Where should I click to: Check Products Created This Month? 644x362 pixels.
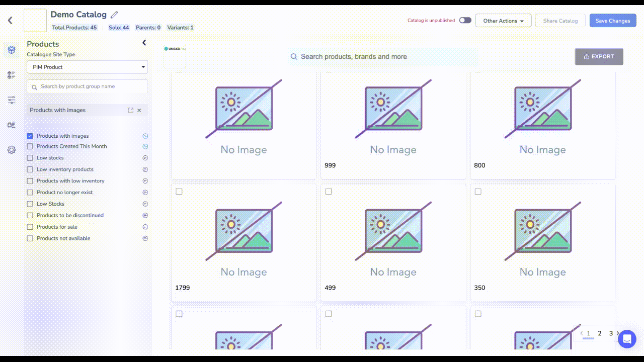click(x=30, y=146)
